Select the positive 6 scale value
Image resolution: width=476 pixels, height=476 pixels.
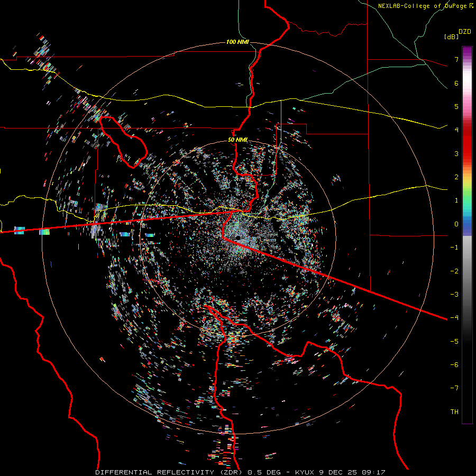coord(456,83)
